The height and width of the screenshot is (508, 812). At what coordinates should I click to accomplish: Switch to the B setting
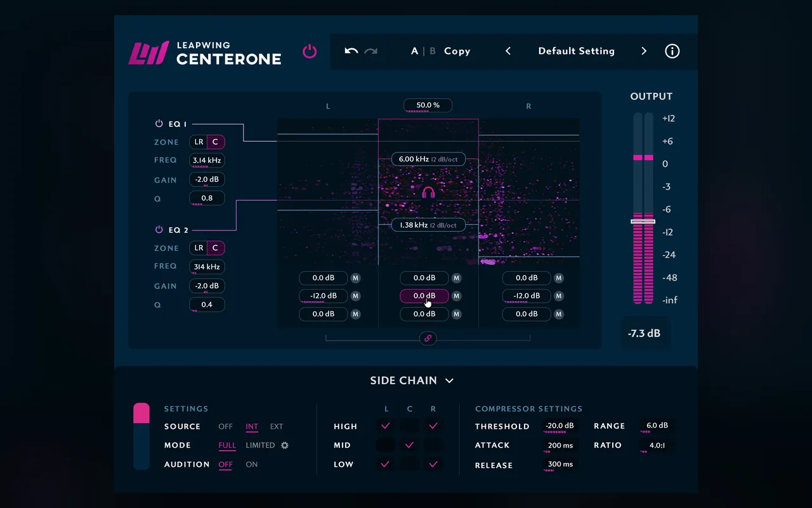tap(433, 51)
